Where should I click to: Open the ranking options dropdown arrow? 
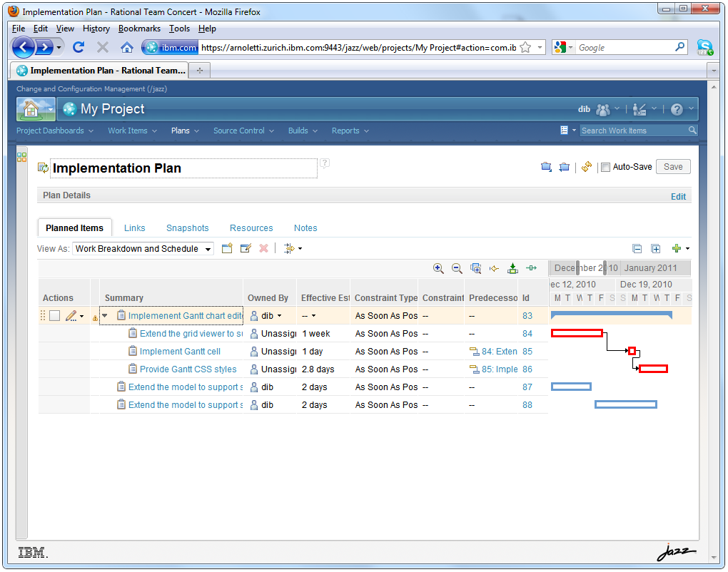pyautogui.click(x=300, y=249)
